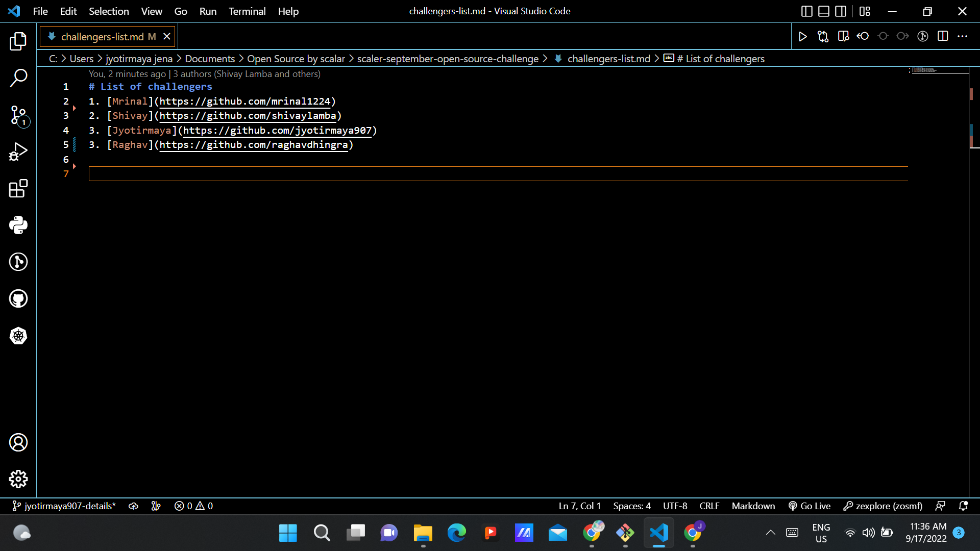The image size is (980, 551).
Task: Open the GitLens sidebar icon
Action: click(18, 262)
